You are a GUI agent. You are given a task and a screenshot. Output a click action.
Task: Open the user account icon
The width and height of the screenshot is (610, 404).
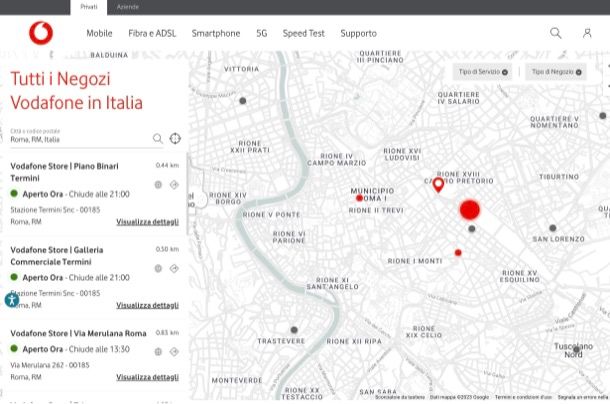pos(587,33)
